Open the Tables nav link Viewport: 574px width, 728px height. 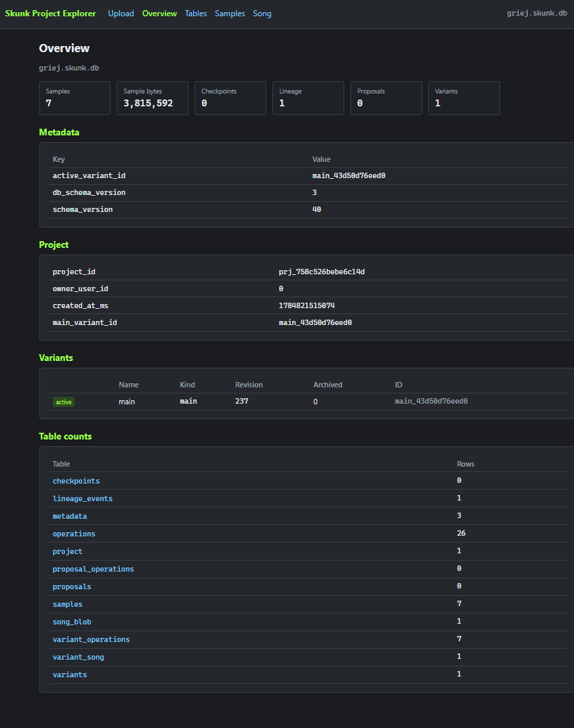pyautogui.click(x=196, y=14)
